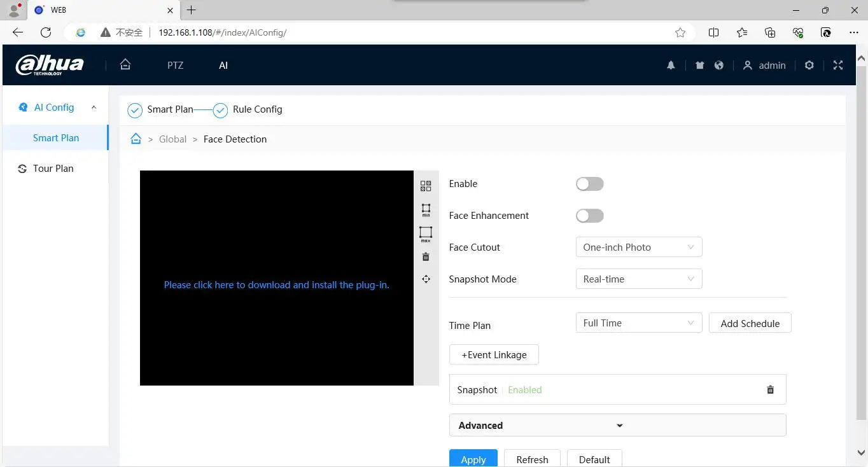868x467 pixels.
Task: Open the Time Plan dropdown
Action: pos(638,323)
